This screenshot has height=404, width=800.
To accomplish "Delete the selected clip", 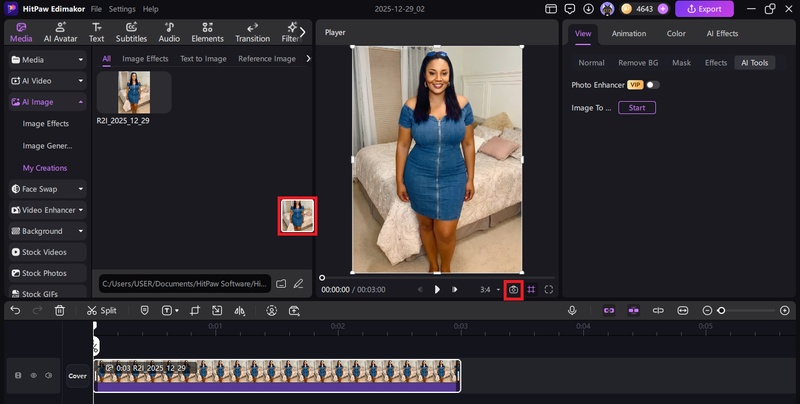I will [60, 310].
